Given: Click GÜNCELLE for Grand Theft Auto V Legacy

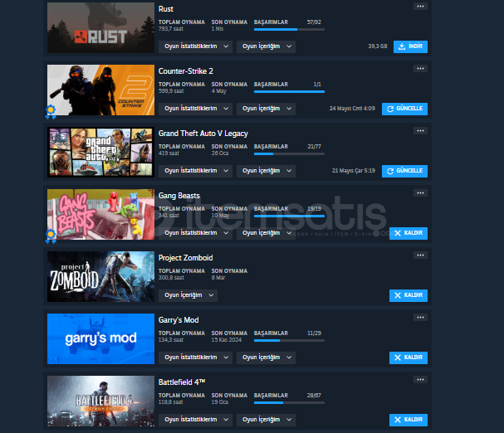Looking at the screenshot, I should click(404, 171).
